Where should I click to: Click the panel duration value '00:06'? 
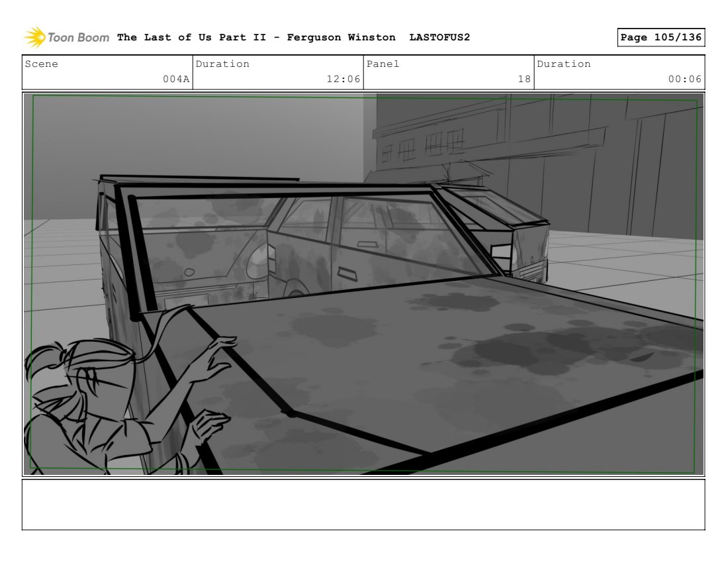point(685,79)
